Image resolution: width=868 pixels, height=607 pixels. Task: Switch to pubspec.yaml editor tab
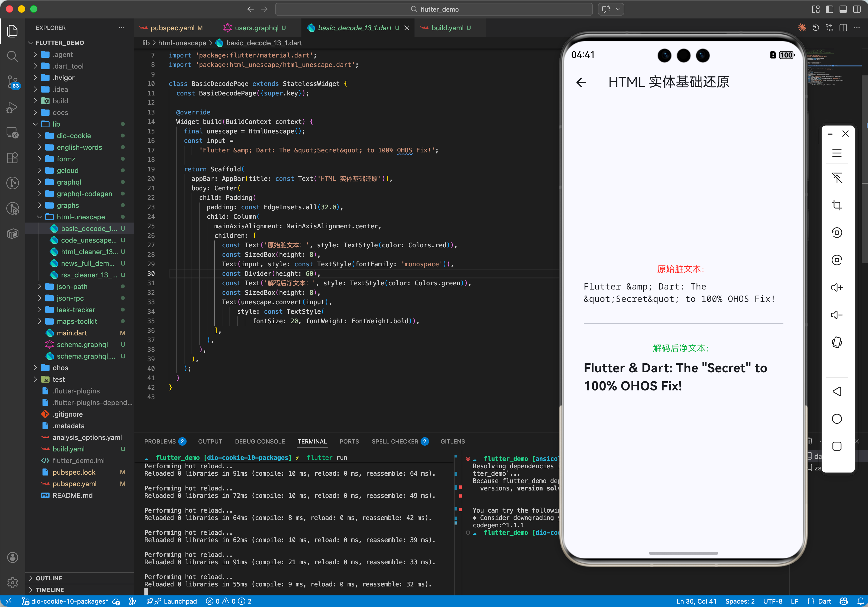click(172, 28)
